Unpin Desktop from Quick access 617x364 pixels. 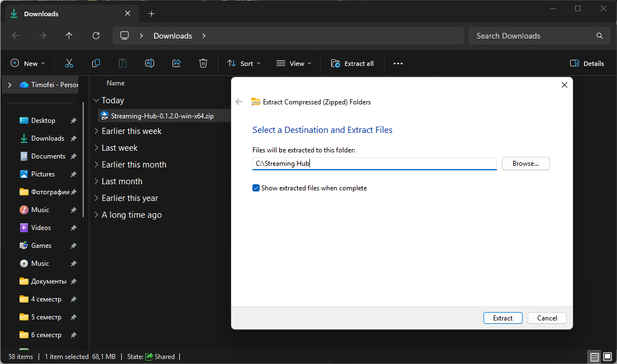point(73,121)
